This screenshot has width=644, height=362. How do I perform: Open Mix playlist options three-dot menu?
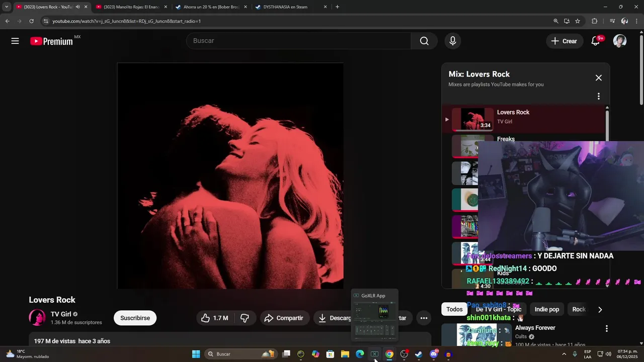pos(598,96)
